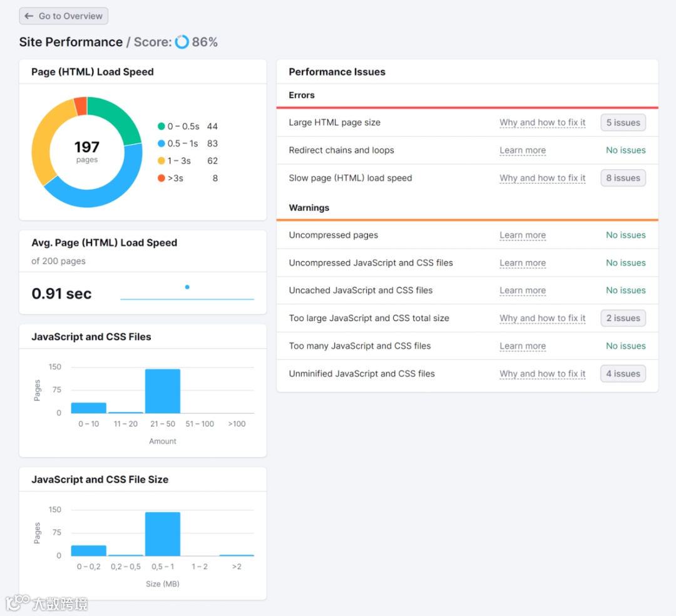Viewport: 676px width, 616px height.
Task: Click the Go to Overview button
Action: (x=63, y=16)
